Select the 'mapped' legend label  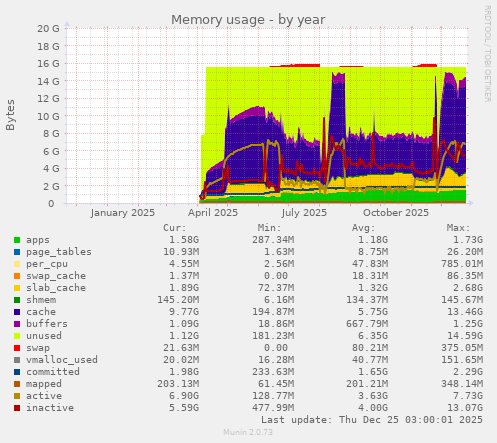pyautogui.click(x=44, y=384)
